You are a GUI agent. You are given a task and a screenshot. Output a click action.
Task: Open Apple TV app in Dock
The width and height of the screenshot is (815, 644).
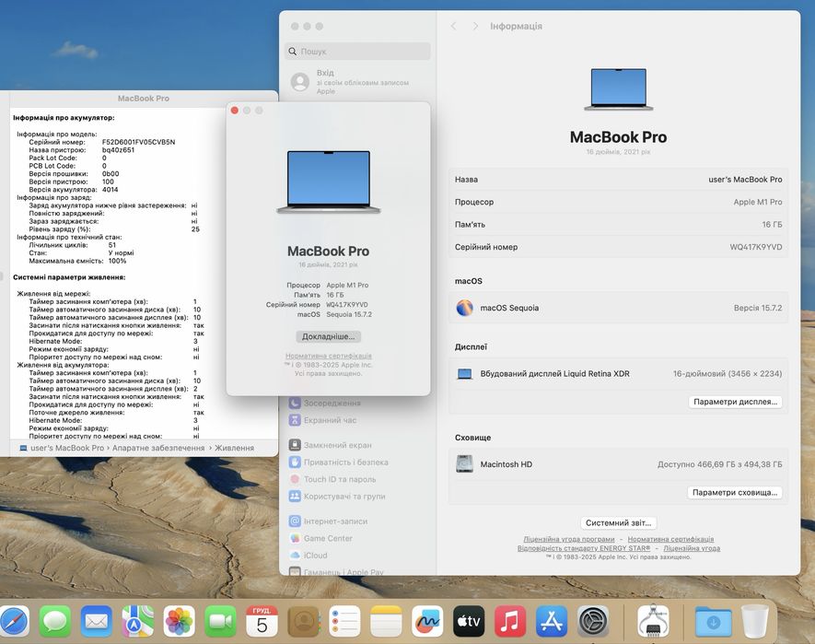(x=469, y=621)
